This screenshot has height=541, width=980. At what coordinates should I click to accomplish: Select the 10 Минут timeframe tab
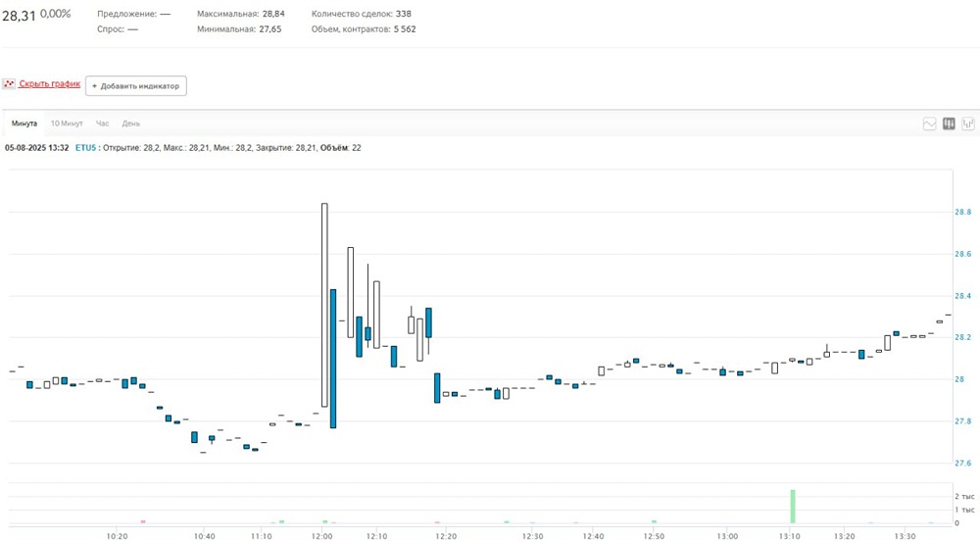[x=67, y=123]
